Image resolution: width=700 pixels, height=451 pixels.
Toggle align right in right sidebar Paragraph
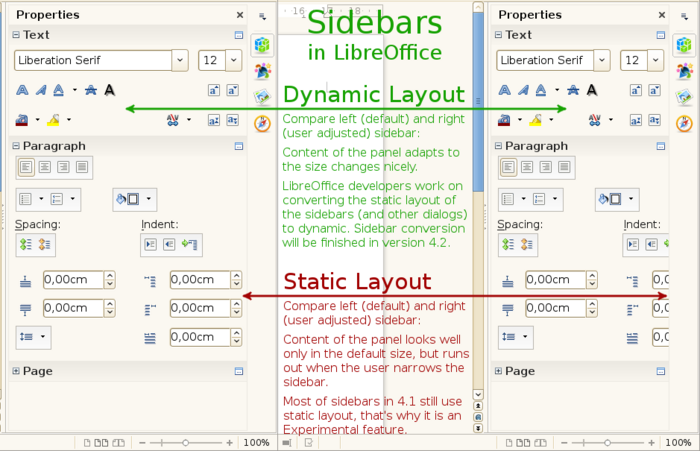(548, 167)
